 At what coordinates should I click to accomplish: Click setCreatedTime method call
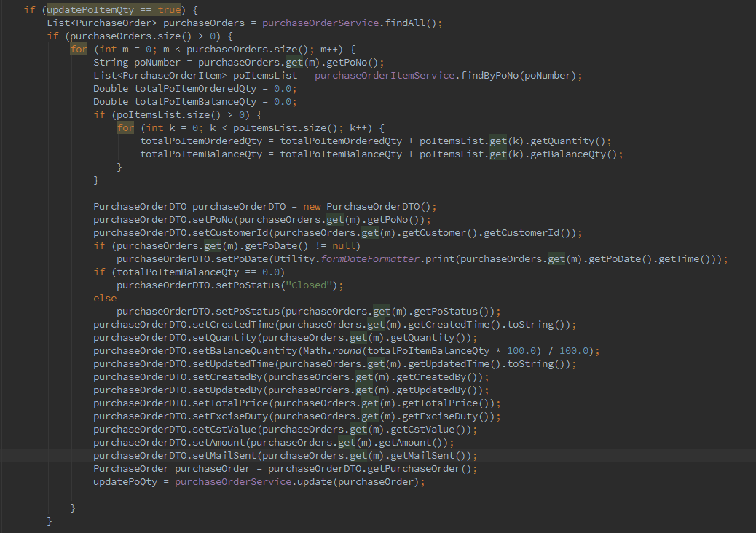coord(233,324)
